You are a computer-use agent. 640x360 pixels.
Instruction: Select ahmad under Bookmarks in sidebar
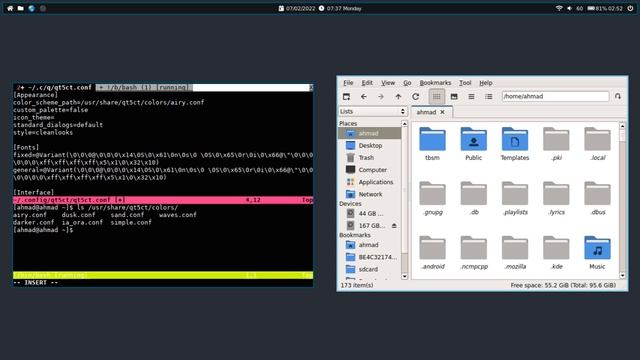(x=370, y=245)
